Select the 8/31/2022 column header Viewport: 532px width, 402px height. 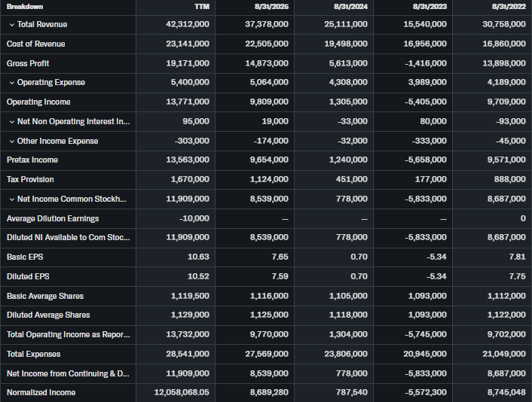509,7
